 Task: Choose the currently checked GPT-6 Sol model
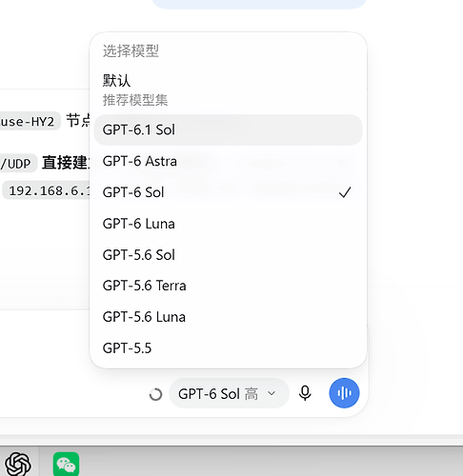pos(228,192)
